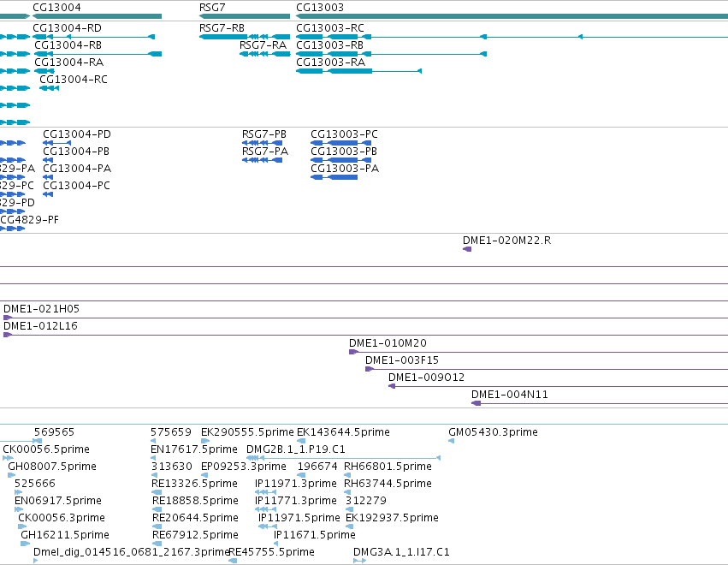Screen dimensions: 728x565
Task: Select protein RSG7-PB
Action: click(x=264, y=134)
